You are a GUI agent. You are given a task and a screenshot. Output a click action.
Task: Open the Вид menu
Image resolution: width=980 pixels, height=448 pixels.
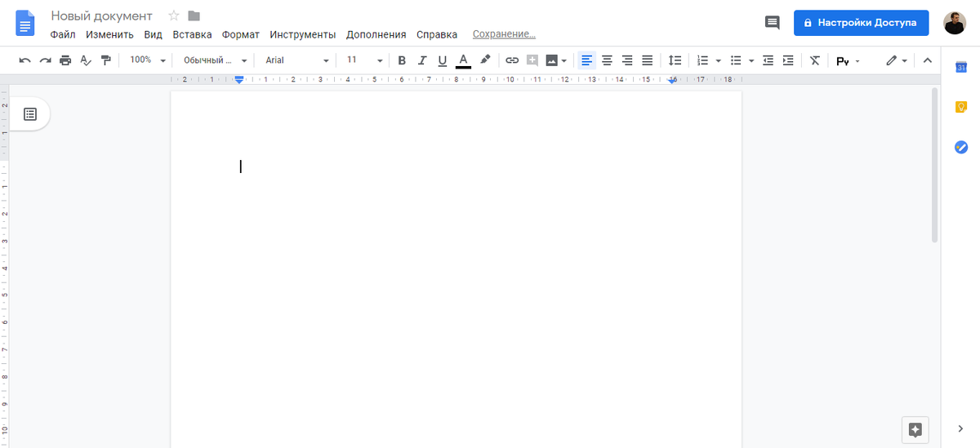(154, 34)
